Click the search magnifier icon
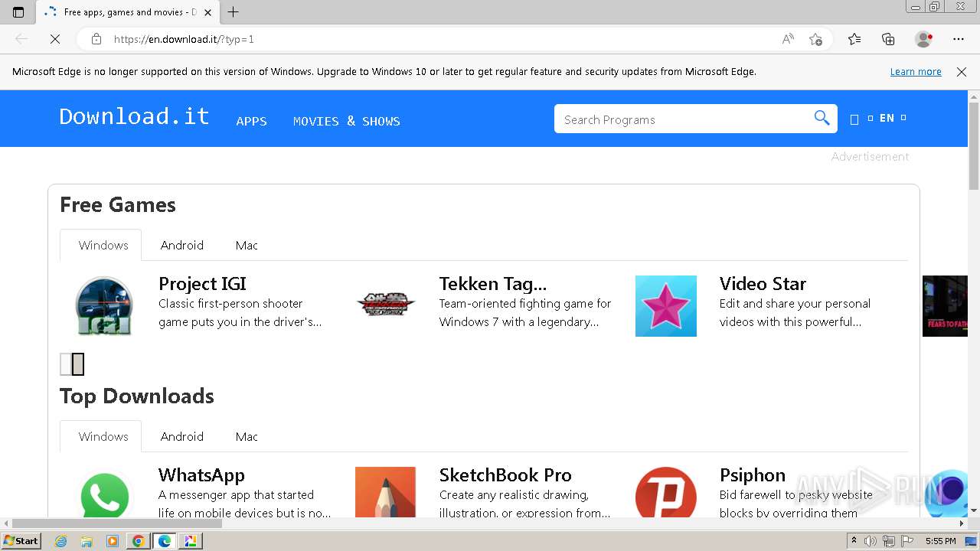 tap(822, 119)
